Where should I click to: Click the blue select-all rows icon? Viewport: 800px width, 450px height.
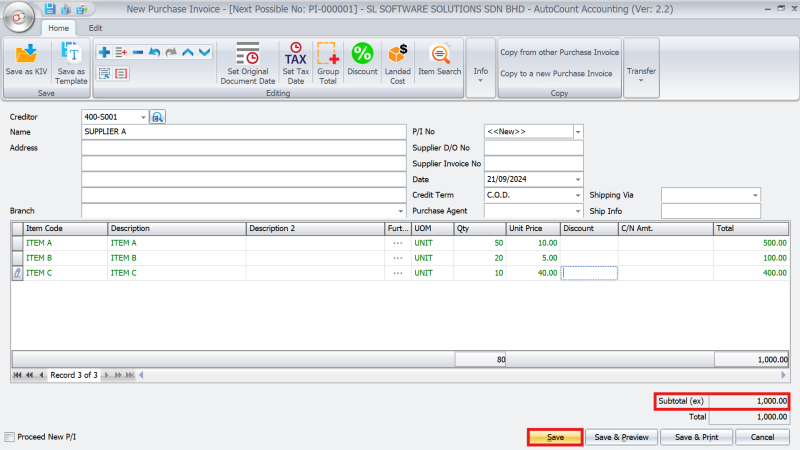[x=105, y=73]
